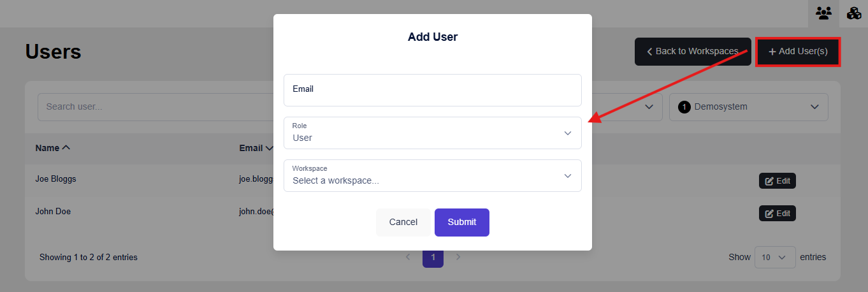Viewport: 868px width, 292px height.
Task: Cancel the Add User dialog
Action: 403,223
